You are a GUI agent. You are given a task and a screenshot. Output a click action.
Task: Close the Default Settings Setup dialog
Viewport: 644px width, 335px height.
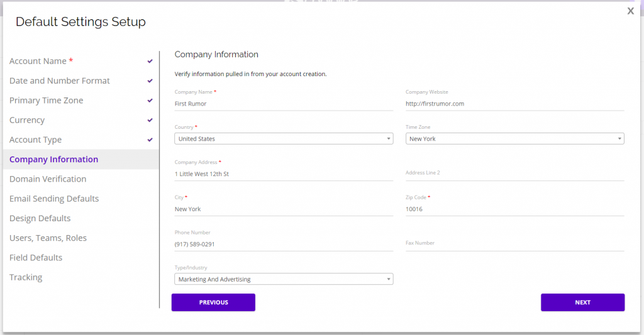pyautogui.click(x=630, y=11)
